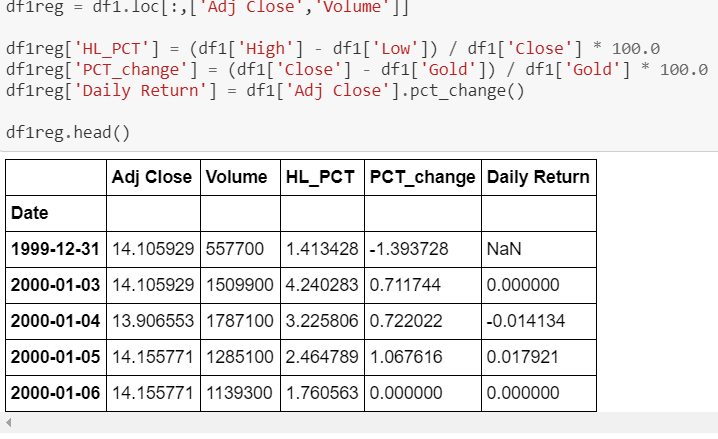
Task: Click the 1999-12-31 row label
Action: tap(55, 249)
